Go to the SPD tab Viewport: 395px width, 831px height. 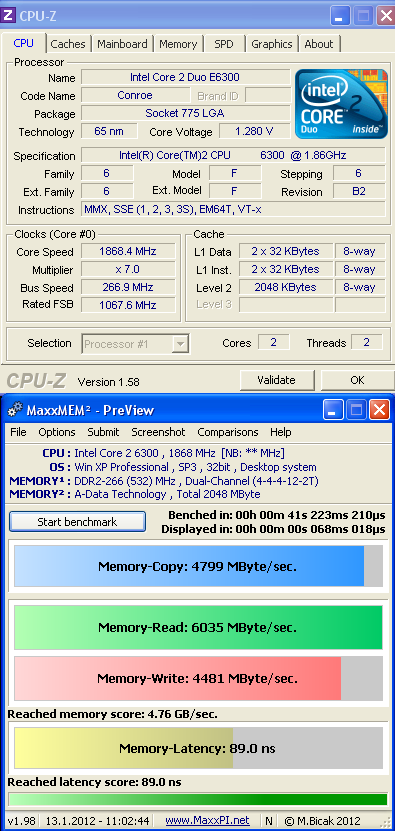224,45
